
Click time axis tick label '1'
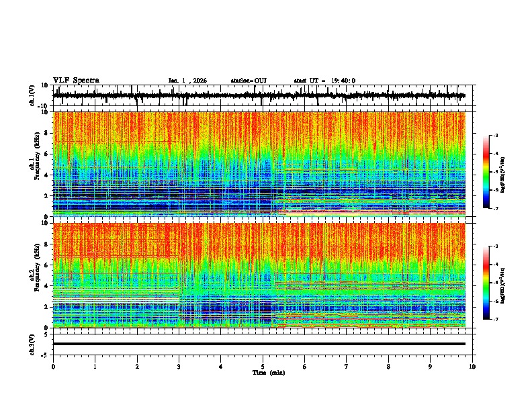pos(95,367)
